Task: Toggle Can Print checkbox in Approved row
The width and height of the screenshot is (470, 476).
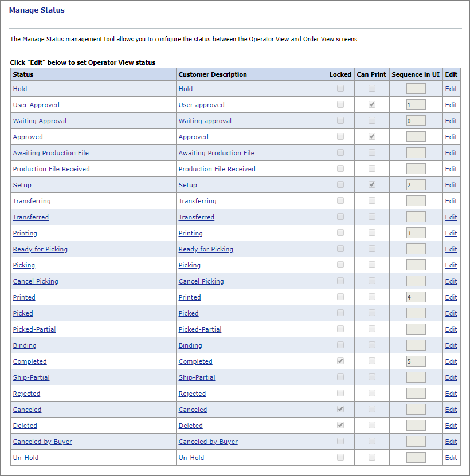Action: tap(371, 136)
